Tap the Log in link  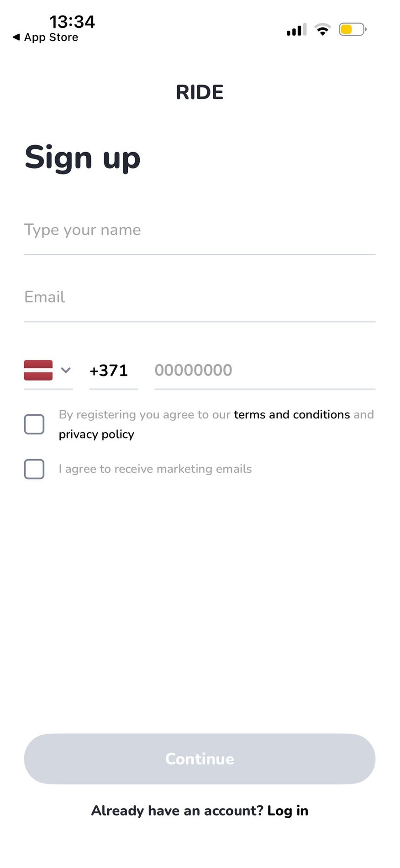(288, 810)
